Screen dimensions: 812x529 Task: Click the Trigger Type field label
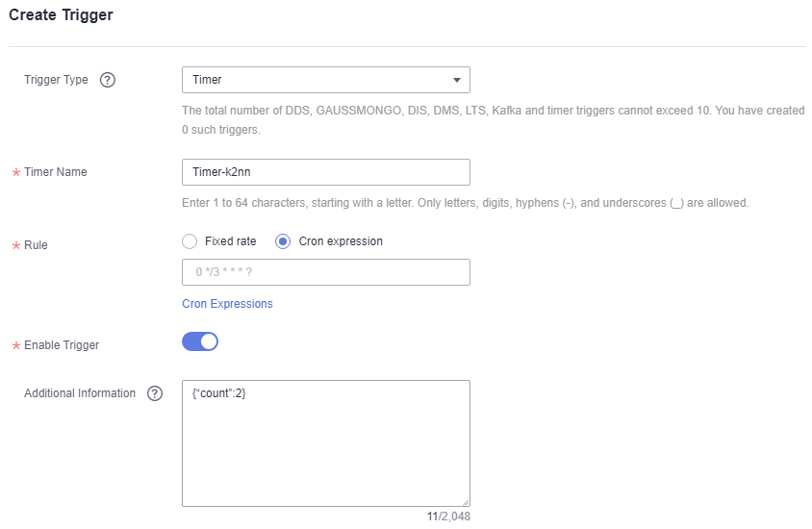pyautogui.click(x=56, y=80)
